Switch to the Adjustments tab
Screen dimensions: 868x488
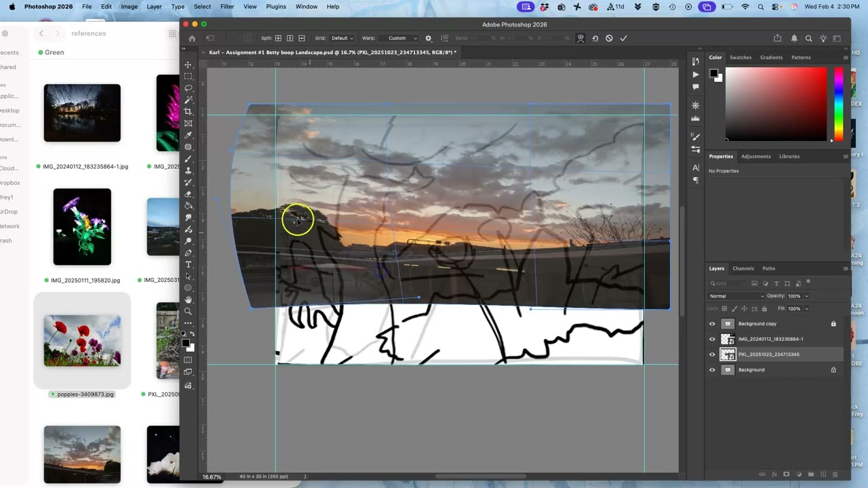pos(755,157)
